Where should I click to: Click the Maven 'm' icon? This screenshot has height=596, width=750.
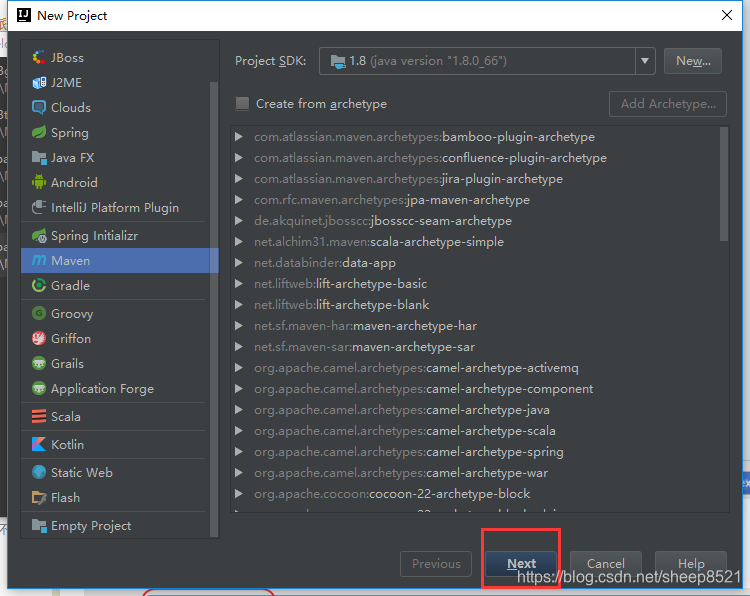coord(39,261)
